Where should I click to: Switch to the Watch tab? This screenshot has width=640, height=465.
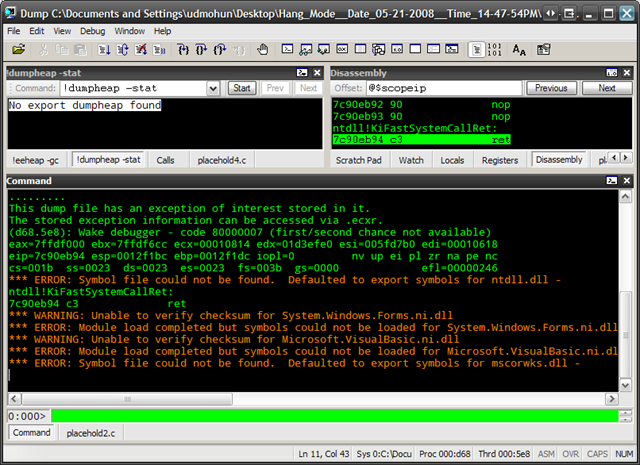coord(411,160)
